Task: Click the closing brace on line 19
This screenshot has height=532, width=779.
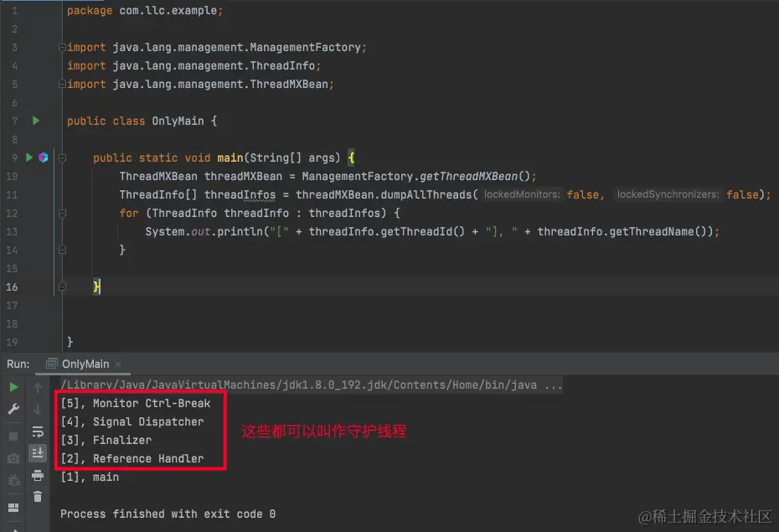Action: 70,342
